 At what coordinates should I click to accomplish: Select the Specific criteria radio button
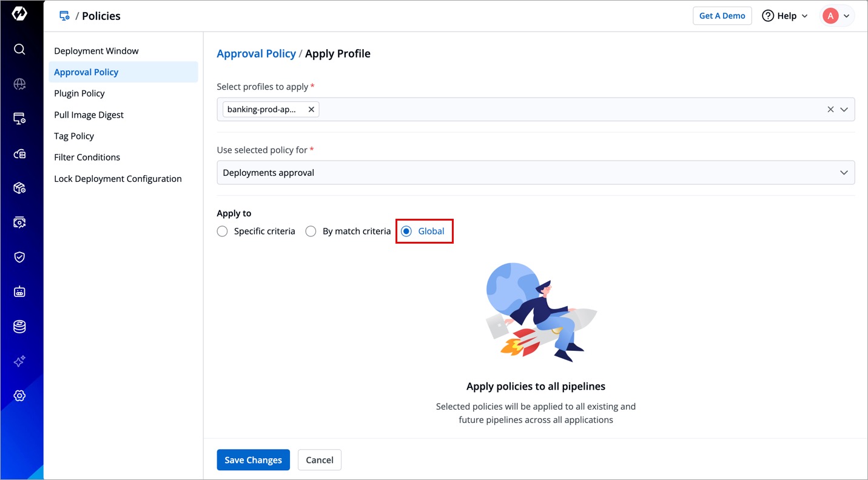[223, 232]
